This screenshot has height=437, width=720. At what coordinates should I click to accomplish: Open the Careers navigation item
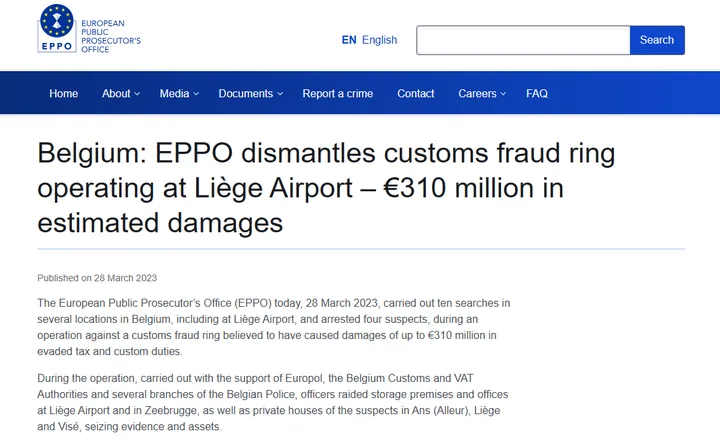point(477,93)
